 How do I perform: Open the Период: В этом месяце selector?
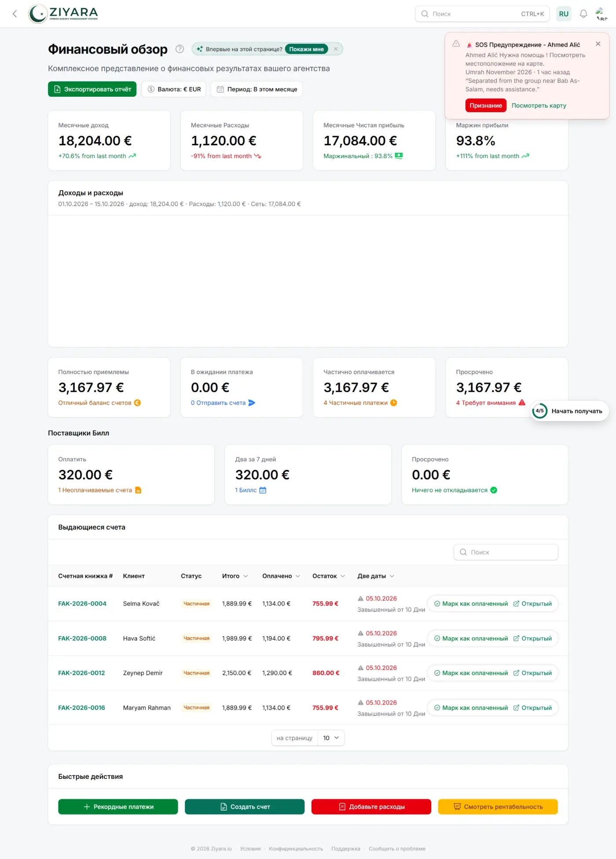click(257, 89)
